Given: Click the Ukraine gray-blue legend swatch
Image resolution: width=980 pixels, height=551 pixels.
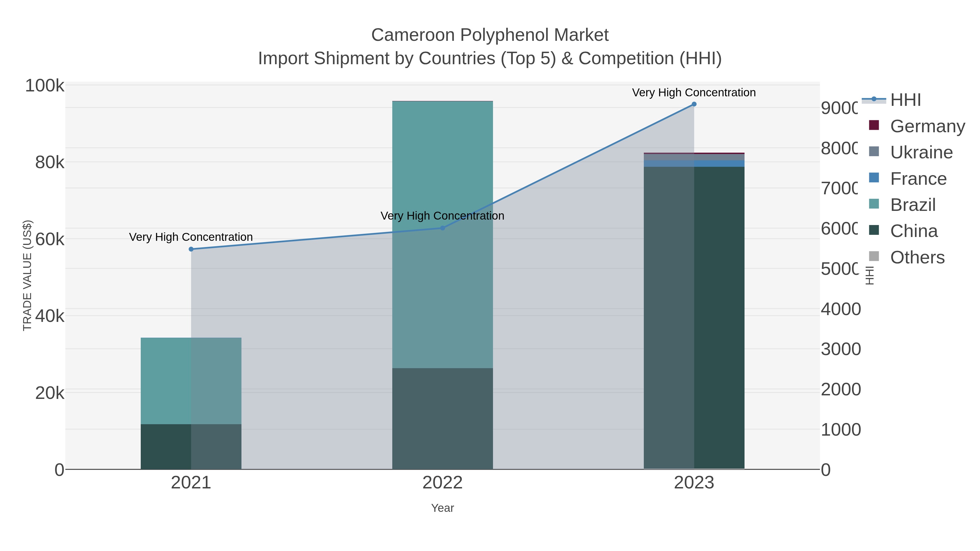Looking at the screenshot, I should [x=874, y=151].
